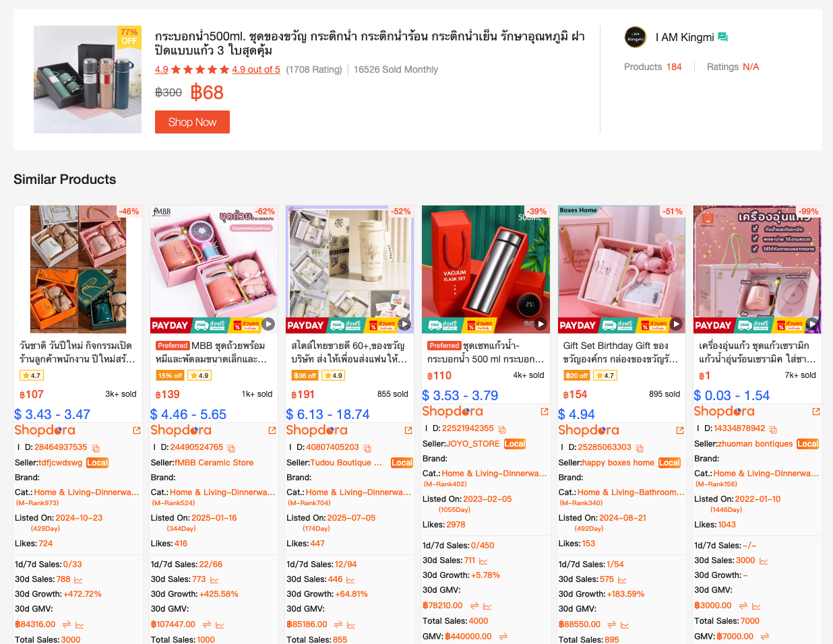Open the GMV trend chart beside ฿88550.00

(625, 625)
